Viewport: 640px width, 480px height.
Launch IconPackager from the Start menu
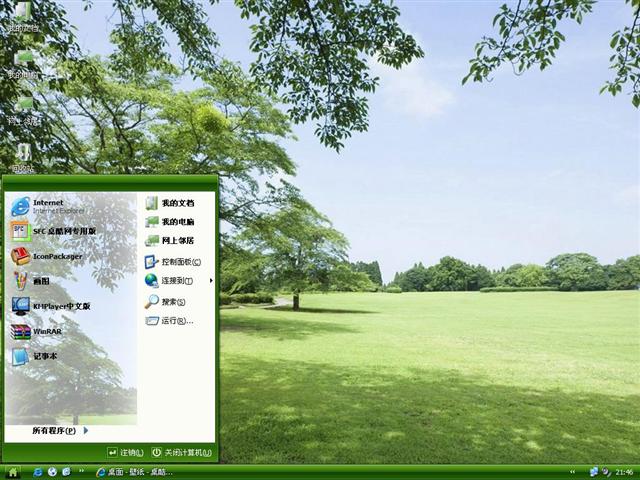[x=47, y=256]
